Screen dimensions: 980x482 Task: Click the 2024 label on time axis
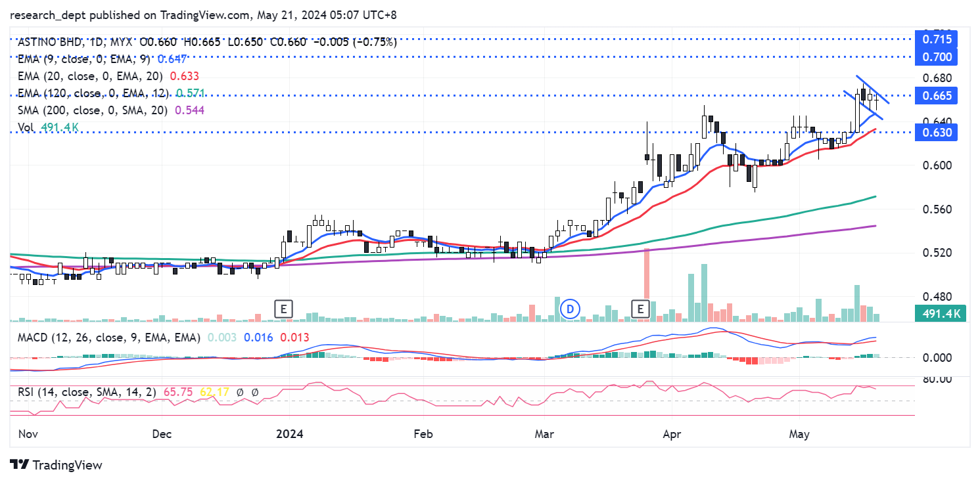click(290, 434)
